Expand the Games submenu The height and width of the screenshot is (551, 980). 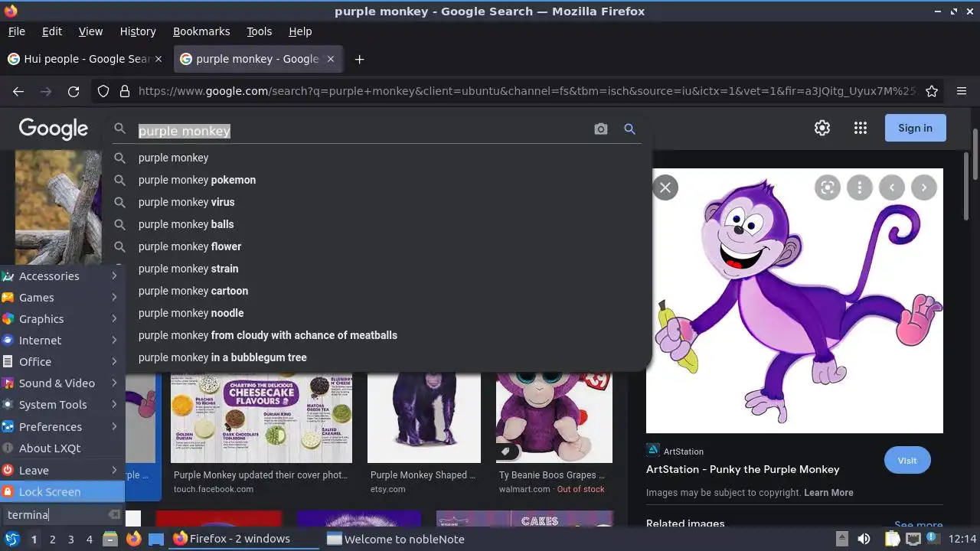click(x=62, y=298)
